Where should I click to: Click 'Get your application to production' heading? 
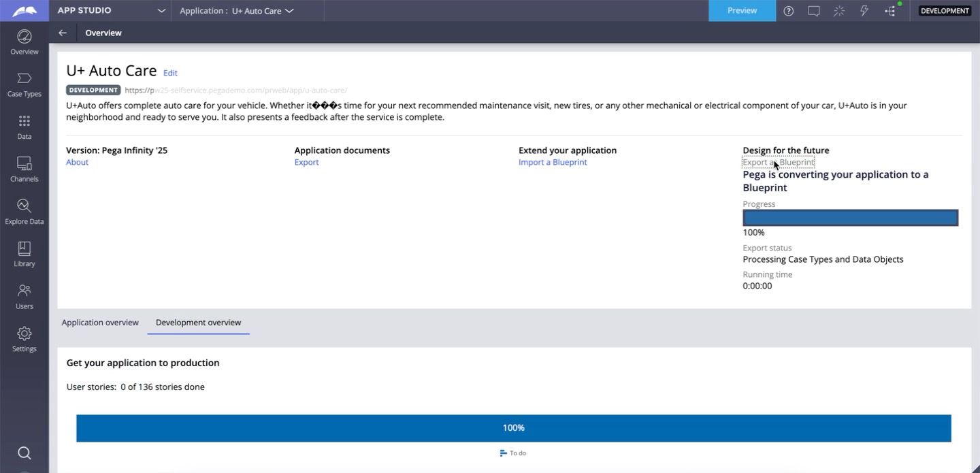coord(143,363)
